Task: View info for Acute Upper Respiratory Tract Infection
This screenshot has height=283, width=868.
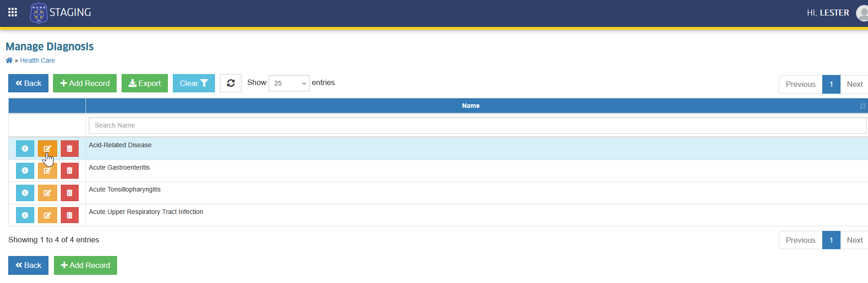Action: [x=25, y=215]
